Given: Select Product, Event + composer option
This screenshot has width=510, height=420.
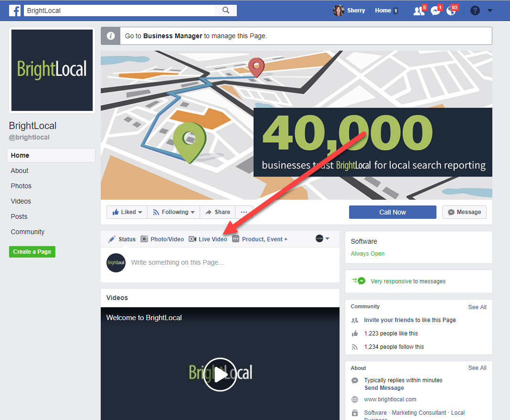Looking at the screenshot, I should coord(260,239).
